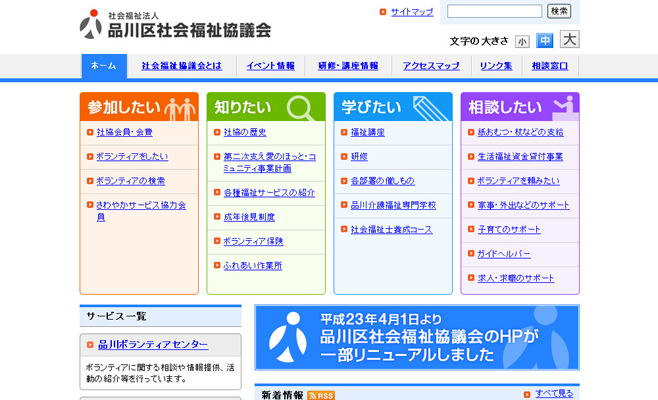Open 研修・講座情報 navigation item
This screenshot has width=658, height=400.
(x=348, y=66)
